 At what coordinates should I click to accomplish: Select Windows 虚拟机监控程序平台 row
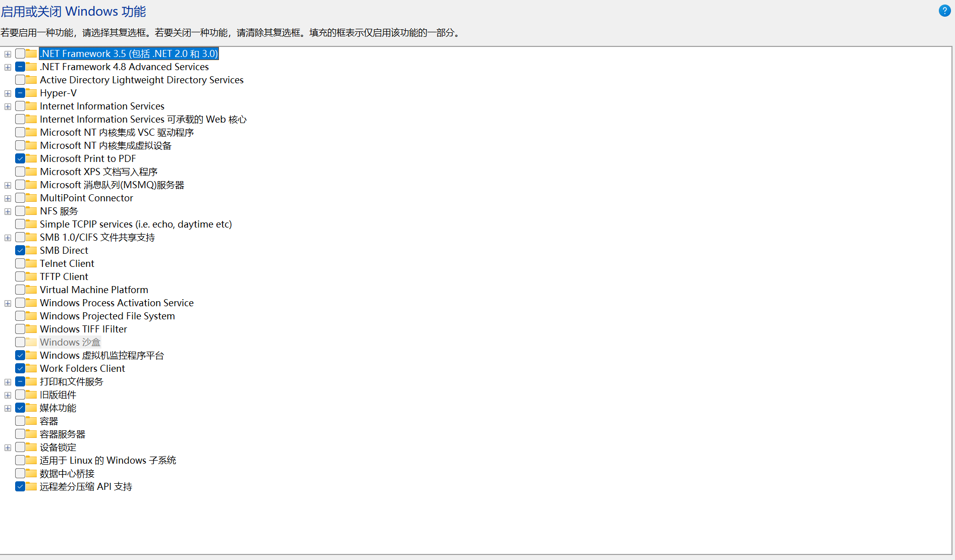102,355
